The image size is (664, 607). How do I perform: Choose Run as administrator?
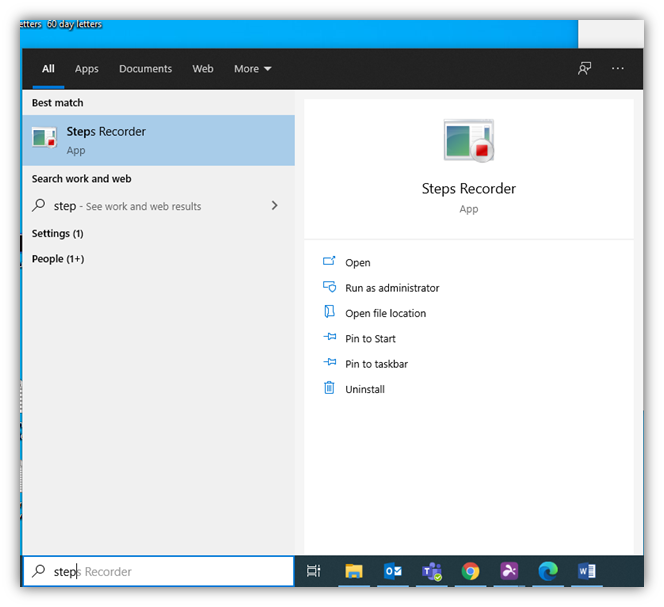pos(392,288)
